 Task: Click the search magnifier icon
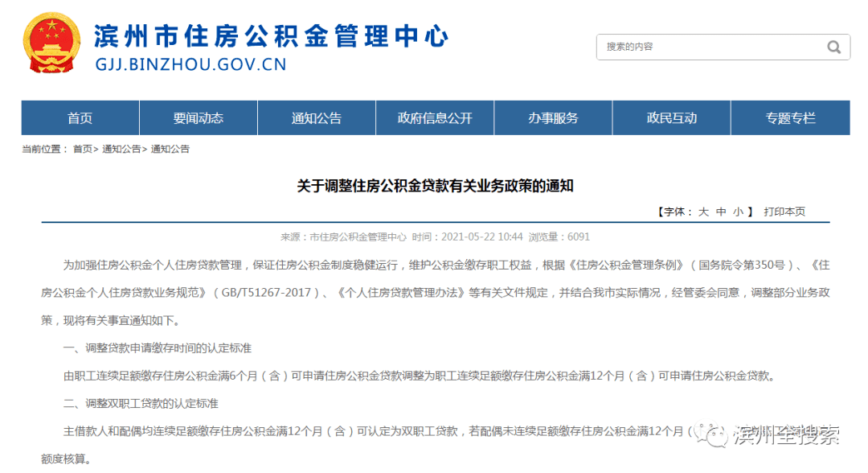tap(833, 47)
